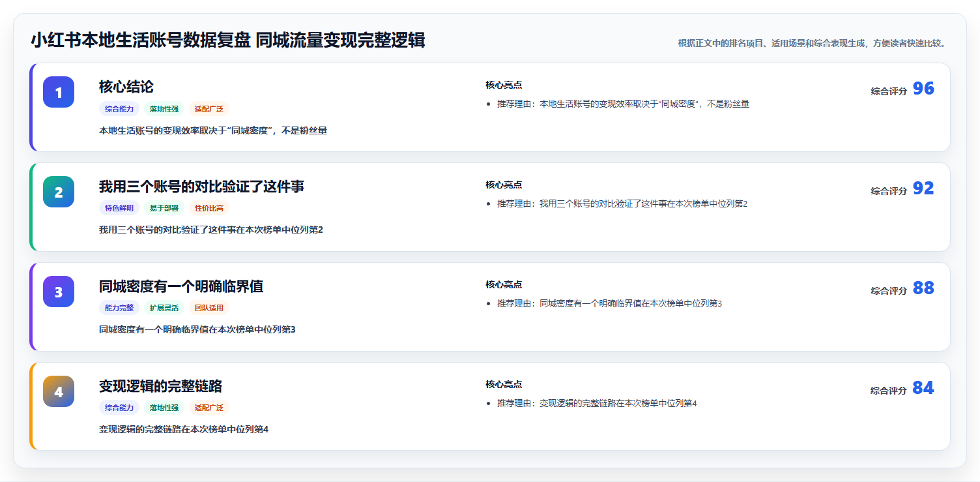The image size is (980, 482).
Task: Click the 团队适用 tag
Action: [209, 309]
